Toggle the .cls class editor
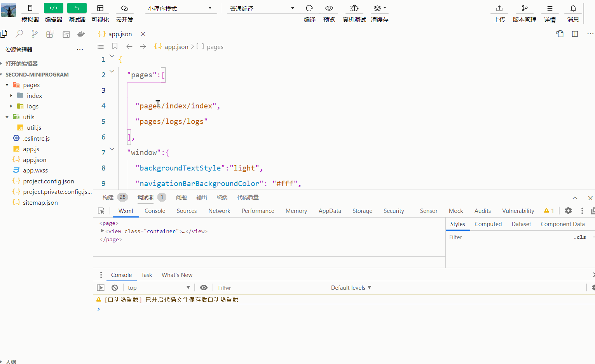The width and height of the screenshot is (595, 364). 580,237
